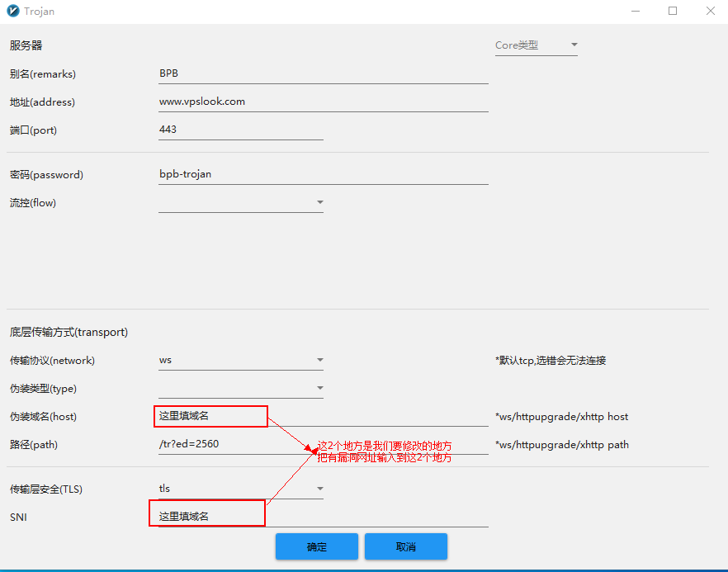Minimize the Trojan window

pos(635,12)
